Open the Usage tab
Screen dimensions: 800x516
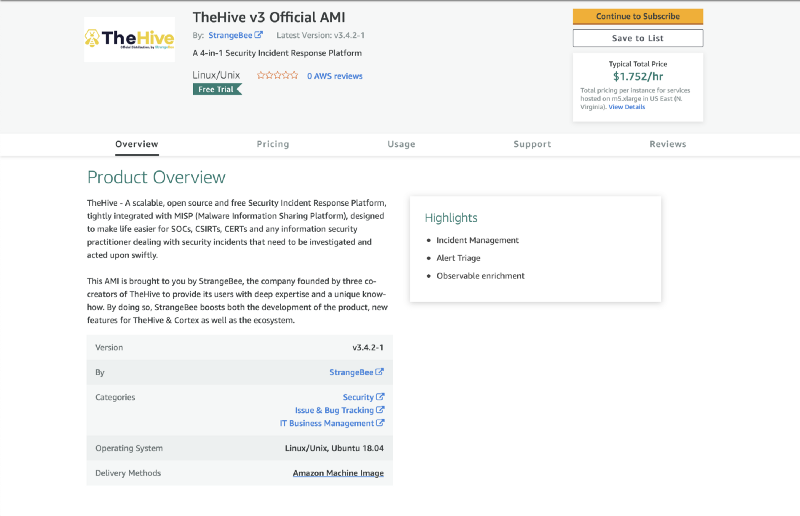point(401,144)
